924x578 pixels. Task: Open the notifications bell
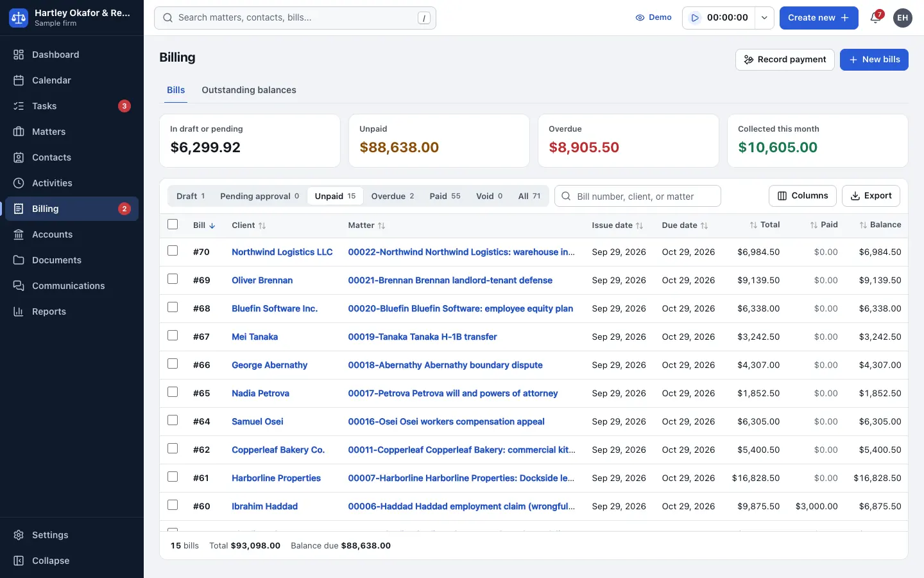click(x=875, y=18)
